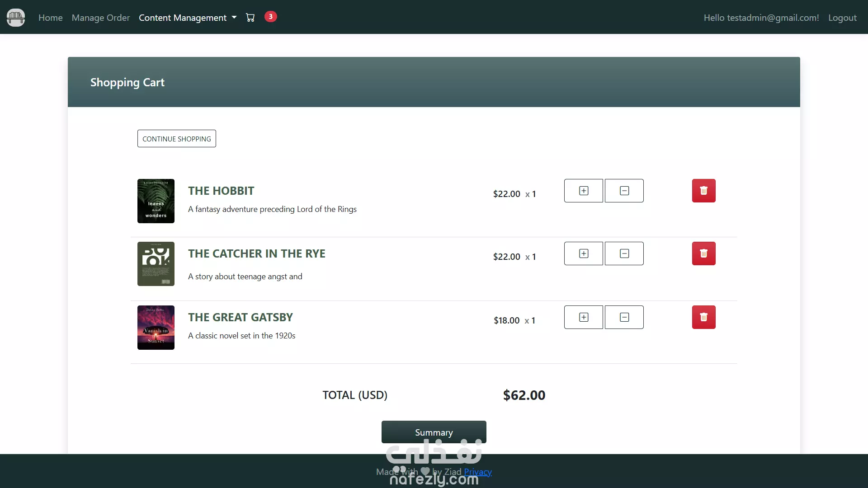Click The Catcher in the Rye cover thumbnail

click(x=156, y=264)
